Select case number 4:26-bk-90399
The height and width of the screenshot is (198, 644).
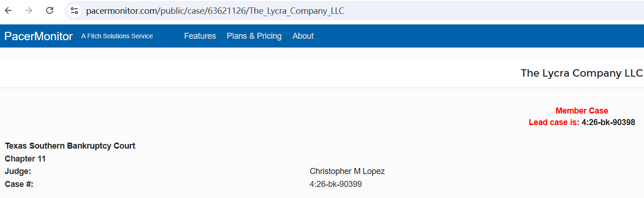[336, 184]
